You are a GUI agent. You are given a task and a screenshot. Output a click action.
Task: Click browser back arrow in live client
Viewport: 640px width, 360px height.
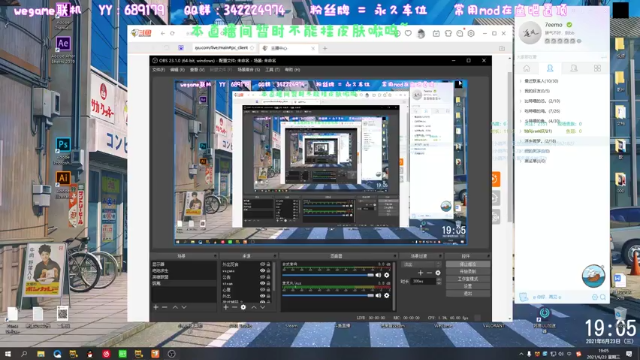coord(162,33)
